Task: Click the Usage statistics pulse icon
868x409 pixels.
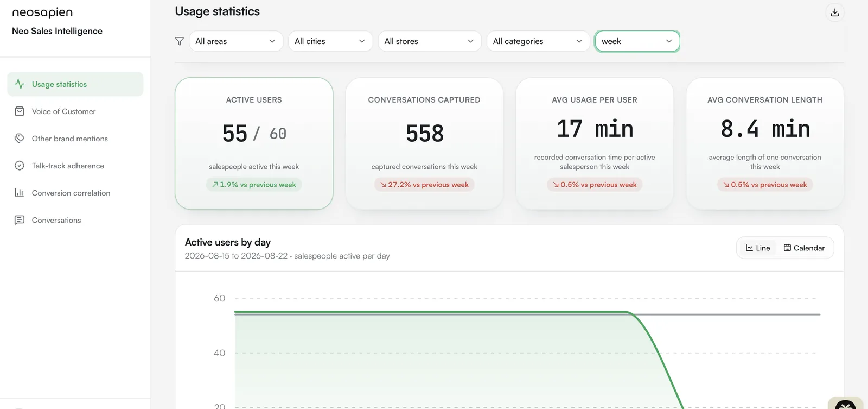Action: [20, 84]
